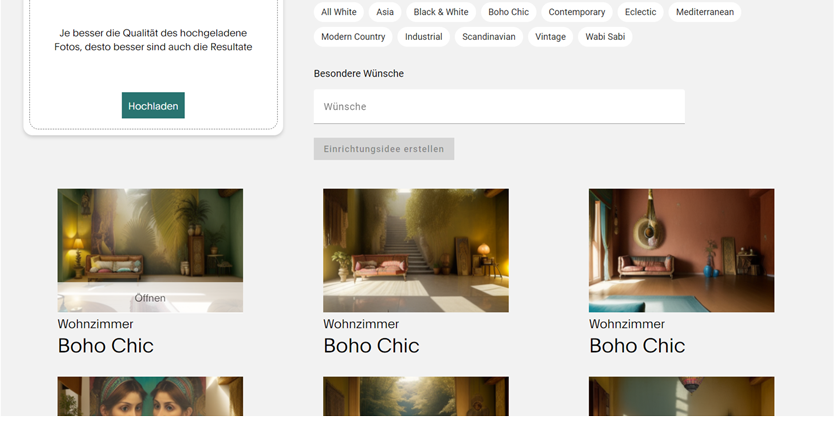Viewport: 834px width, 427px height.
Task: Open the first Boho Chic living room image
Action: coord(150,240)
